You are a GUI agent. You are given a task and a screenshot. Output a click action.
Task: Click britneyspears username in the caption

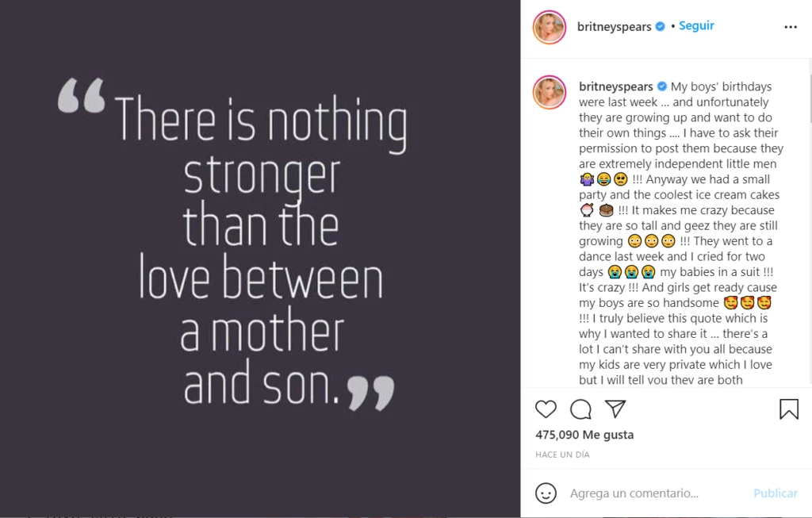[x=615, y=86]
